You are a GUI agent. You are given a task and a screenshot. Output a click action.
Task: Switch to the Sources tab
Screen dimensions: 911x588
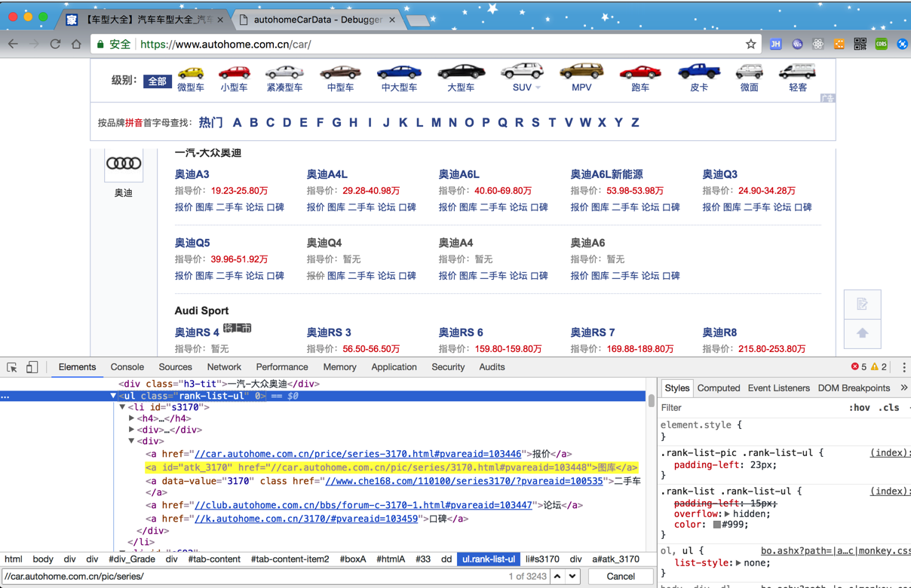pos(175,367)
